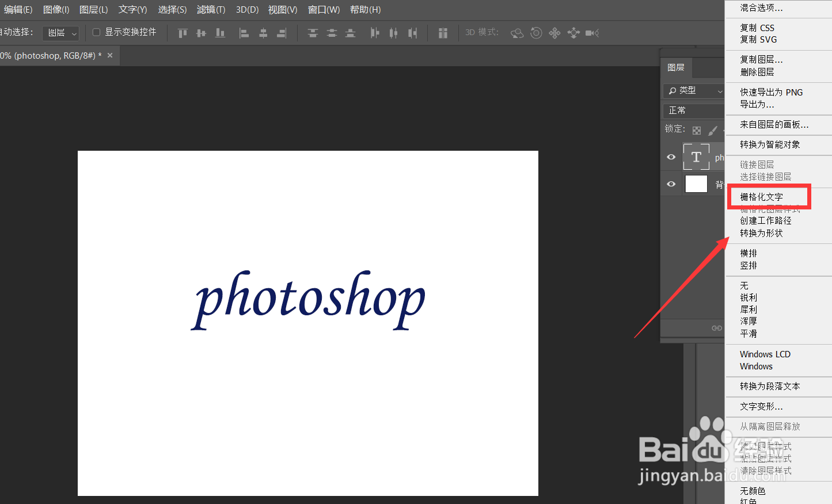The height and width of the screenshot is (504, 832).
Task: Open the 图像(I) menu
Action: (x=56, y=10)
